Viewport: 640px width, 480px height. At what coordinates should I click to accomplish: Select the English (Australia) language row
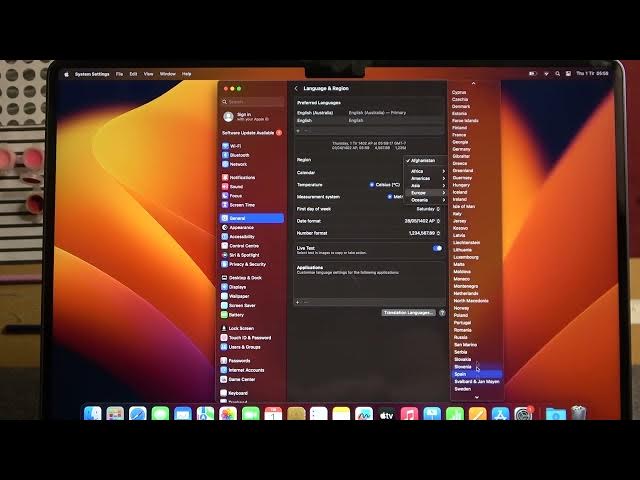pyautogui.click(x=369, y=113)
